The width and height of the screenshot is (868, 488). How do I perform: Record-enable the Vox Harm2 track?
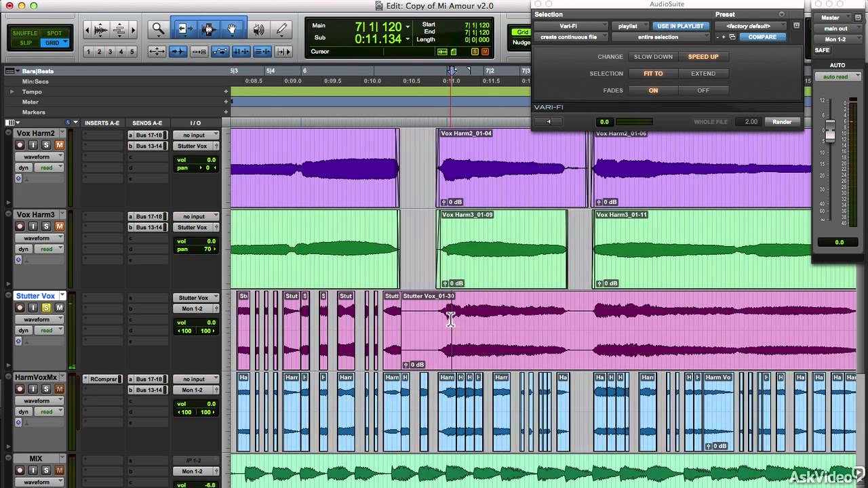coord(20,145)
